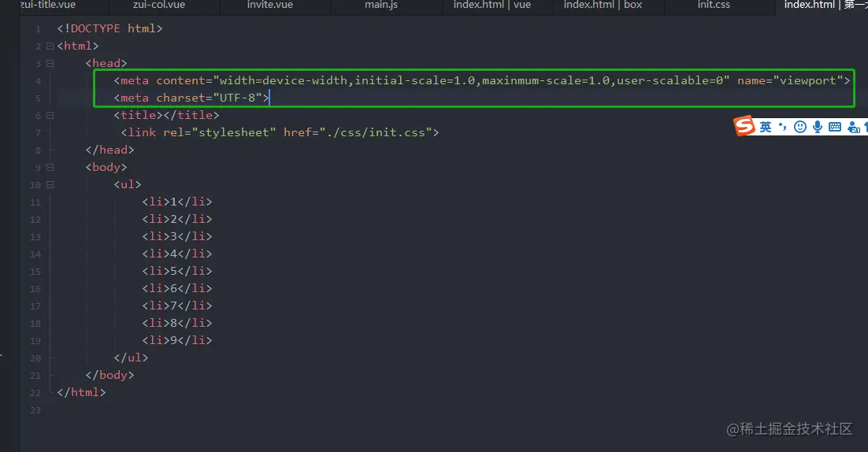This screenshot has width=868, height=452.
Task: Click the <li>5</li> line
Action: click(x=177, y=271)
